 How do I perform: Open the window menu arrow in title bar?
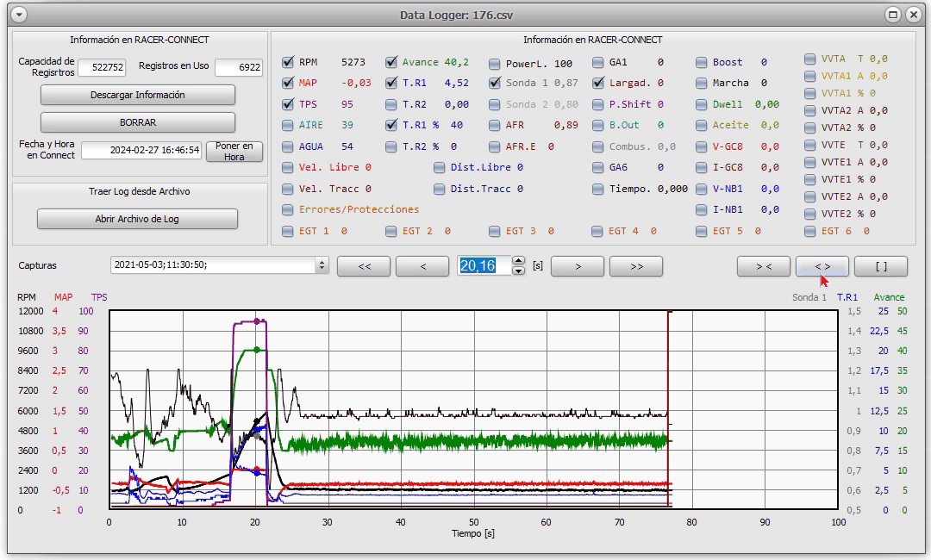click(x=19, y=15)
